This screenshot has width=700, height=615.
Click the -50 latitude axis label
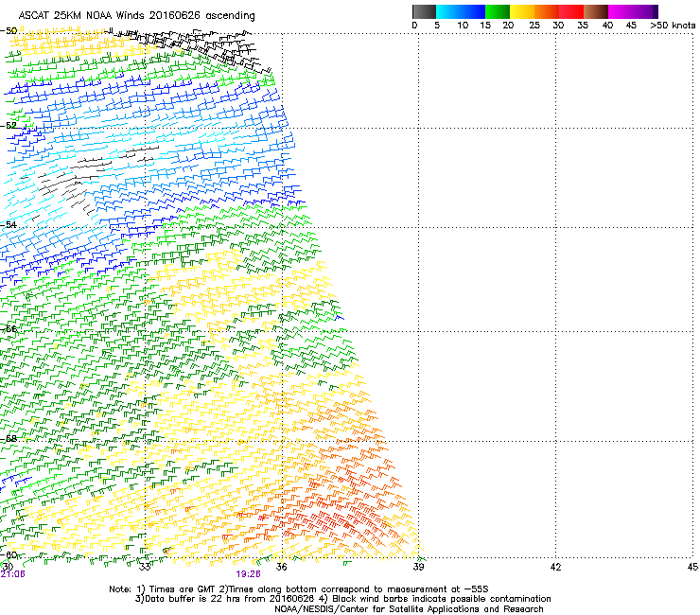coord(9,31)
